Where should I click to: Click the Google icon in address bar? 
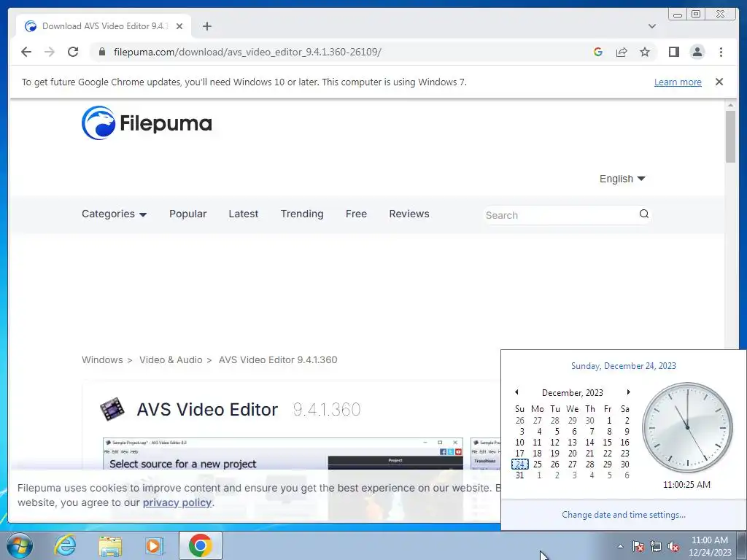pos(598,52)
